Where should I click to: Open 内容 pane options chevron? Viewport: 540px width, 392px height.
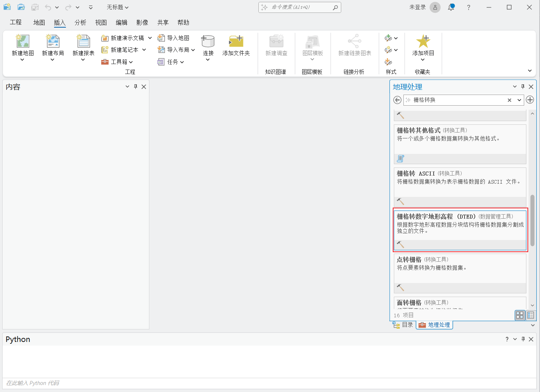point(127,86)
